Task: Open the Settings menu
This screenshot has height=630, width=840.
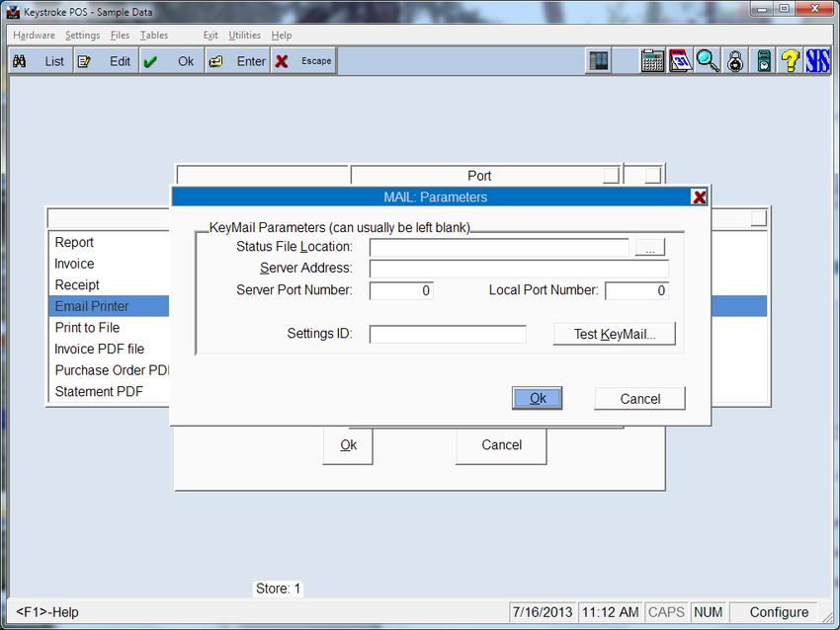Action: pyautogui.click(x=82, y=36)
